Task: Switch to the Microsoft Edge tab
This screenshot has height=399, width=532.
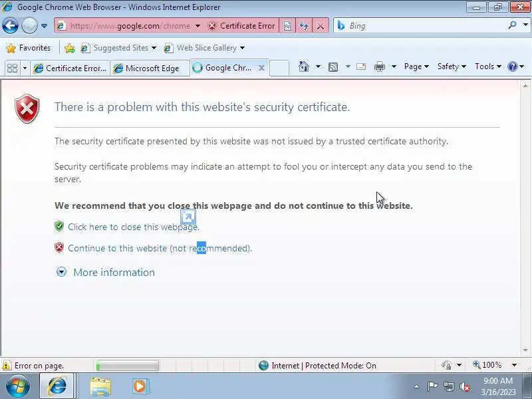Action: [x=150, y=68]
